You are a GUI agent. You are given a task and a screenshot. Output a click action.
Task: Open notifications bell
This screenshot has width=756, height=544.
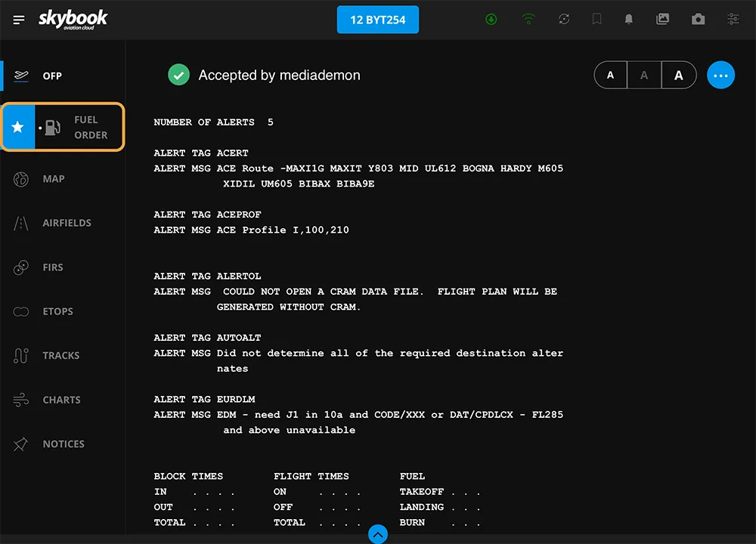(x=628, y=20)
